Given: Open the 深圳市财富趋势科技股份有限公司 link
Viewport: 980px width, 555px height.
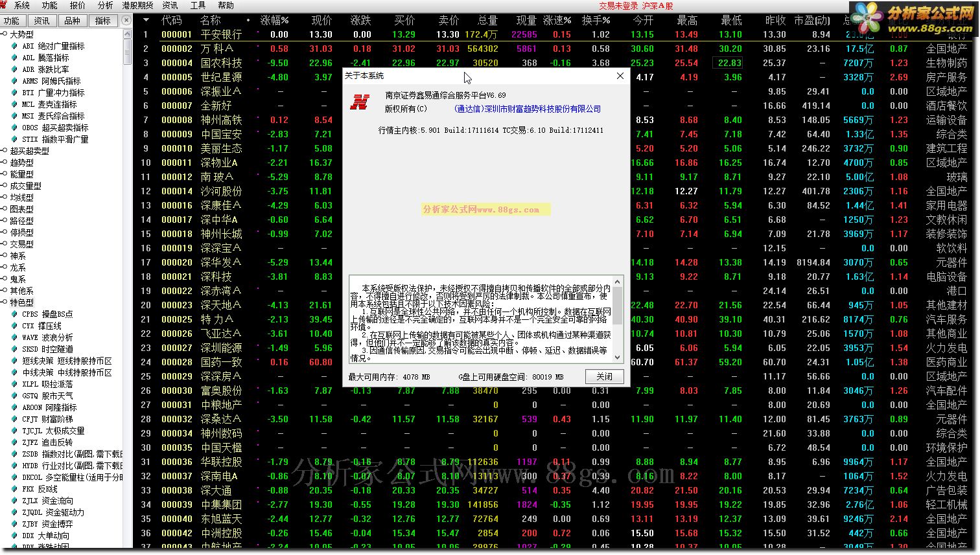Looking at the screenshot, I should (x=528, y=109).
